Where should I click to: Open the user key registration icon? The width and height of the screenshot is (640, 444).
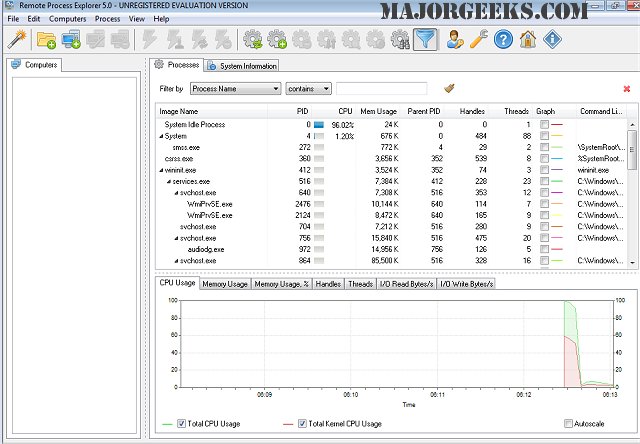[x=455, y=40]
